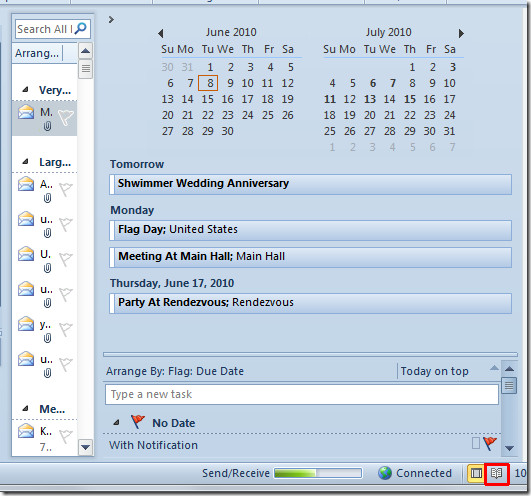Collapse the Very... group in message list
This screenshot has height=496, width=531.
(25, 90)
